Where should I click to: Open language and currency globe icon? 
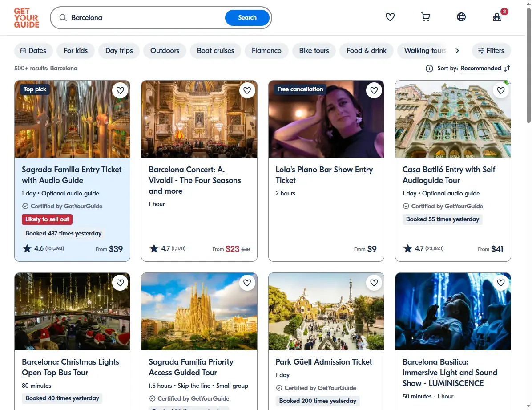point(461,17)
